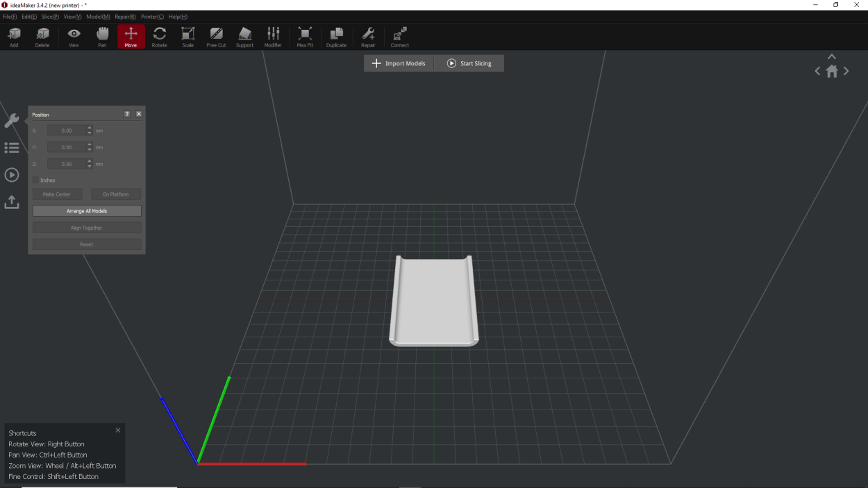868x488 pixels.
Task: Increase the X position value
Action: coord(90,128)
